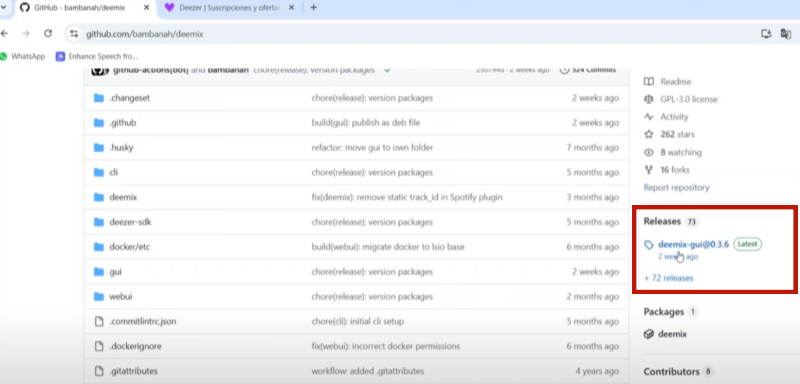The image size is (800, 384).
Task: Open the docker/etc folder
Action: point(130,247)
